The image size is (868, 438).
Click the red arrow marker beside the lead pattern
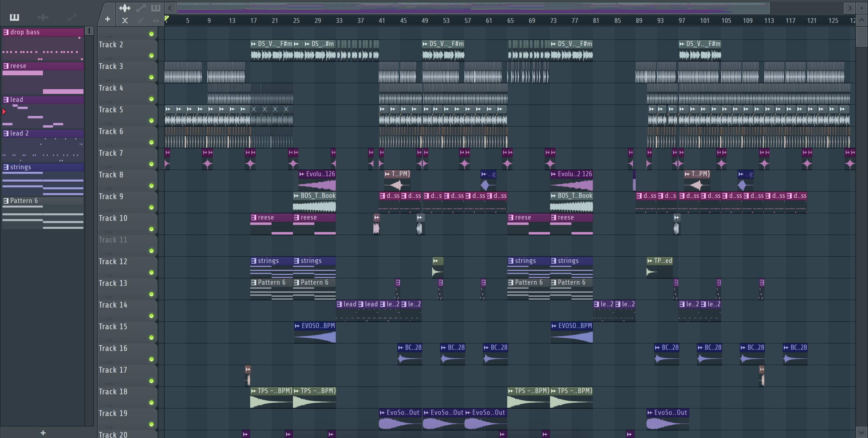[x=4, y=111]
